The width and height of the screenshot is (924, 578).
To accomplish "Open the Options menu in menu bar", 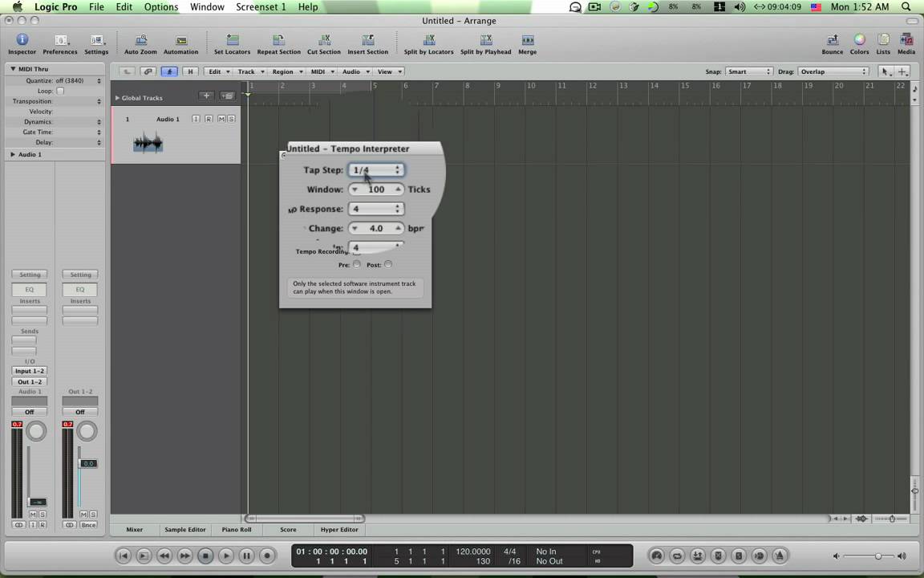I will coord(161,7).
